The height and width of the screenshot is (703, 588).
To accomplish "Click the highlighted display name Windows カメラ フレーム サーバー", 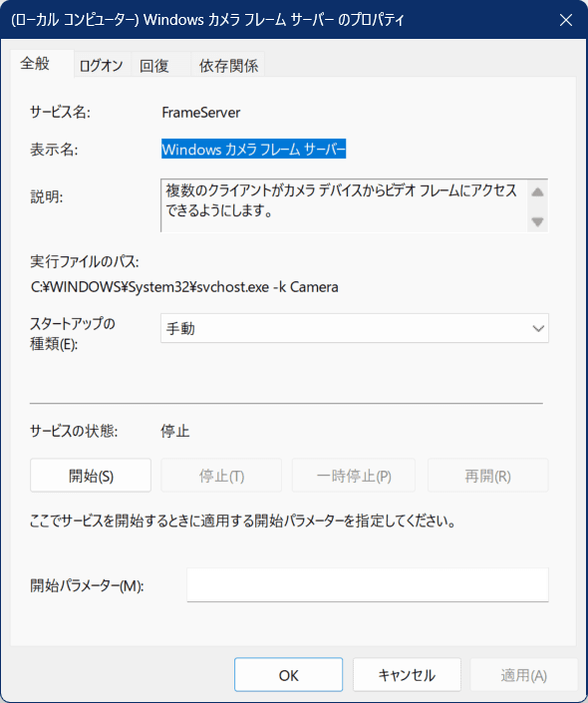I will click(x=254, y=149).
